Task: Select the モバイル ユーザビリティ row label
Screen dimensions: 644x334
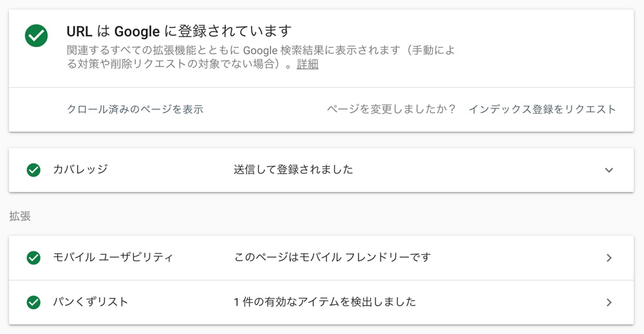Action: [113, 257]
